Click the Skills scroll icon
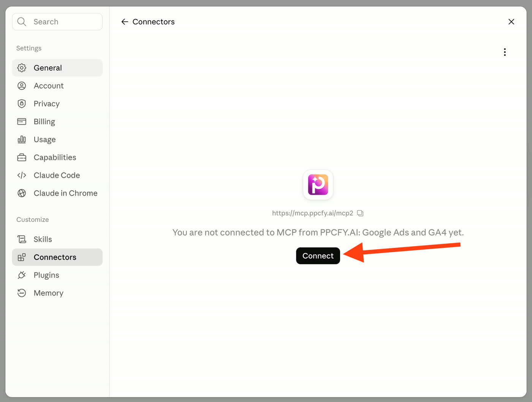The image size is (532, 402). point(22,239)
